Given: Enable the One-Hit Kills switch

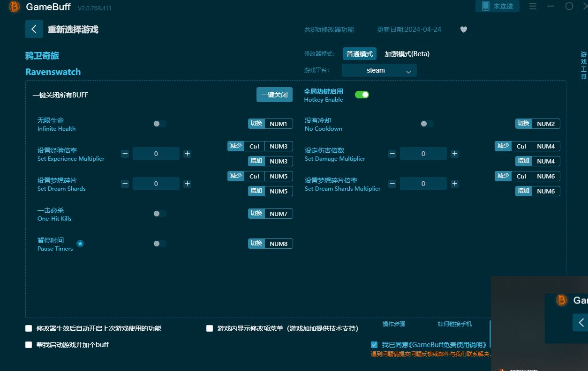Looking at the screenshot, I should (x=160, y=214).
